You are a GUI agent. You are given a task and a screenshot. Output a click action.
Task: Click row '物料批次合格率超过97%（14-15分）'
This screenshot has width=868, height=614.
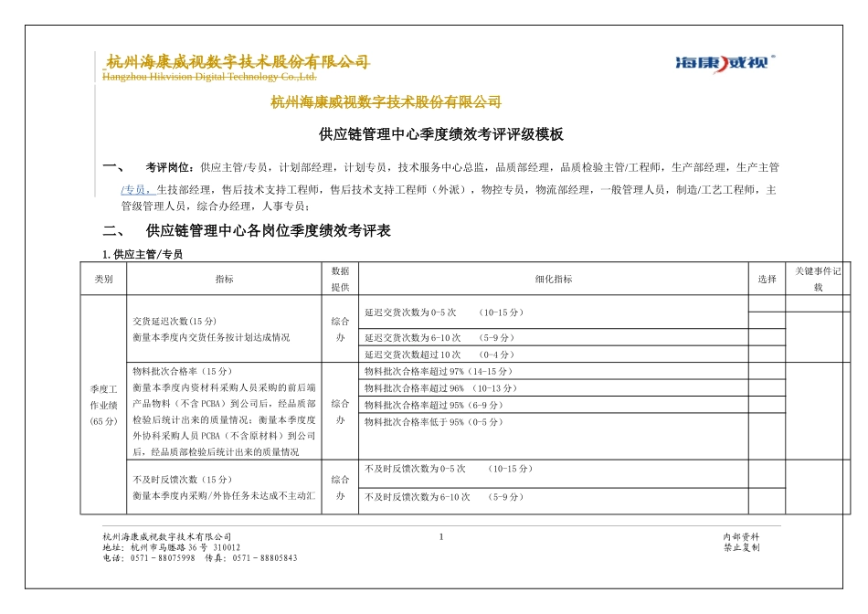click(x=554, y=371)
